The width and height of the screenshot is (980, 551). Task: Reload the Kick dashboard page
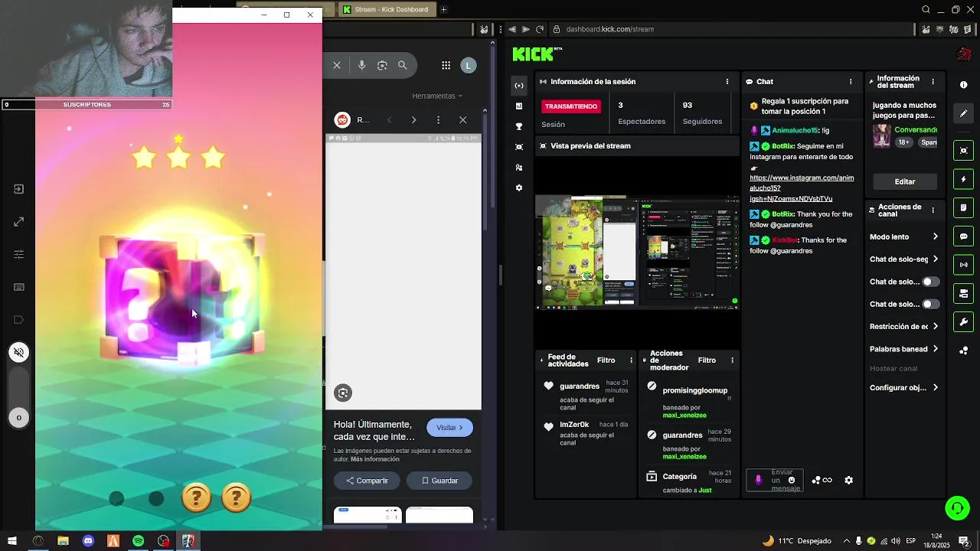pos(540,29)
